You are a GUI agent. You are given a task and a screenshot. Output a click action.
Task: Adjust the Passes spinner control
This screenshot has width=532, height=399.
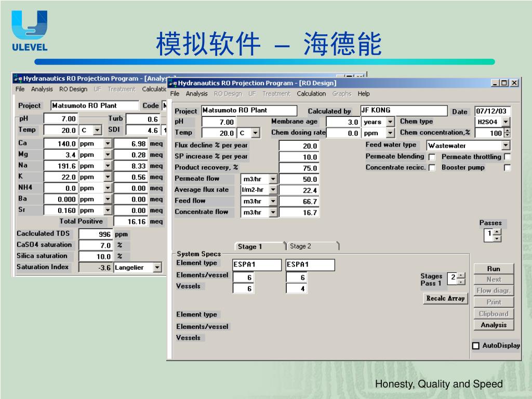pyautogui.click(x=497, y=235)
